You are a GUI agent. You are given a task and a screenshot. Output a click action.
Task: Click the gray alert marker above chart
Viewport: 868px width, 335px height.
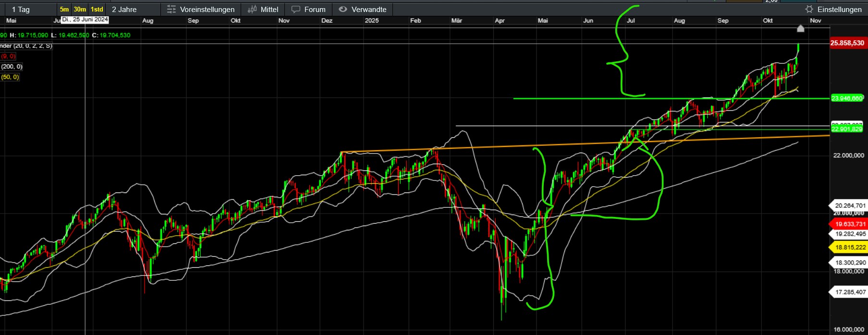pyautogui.click(x=800, y=29)
